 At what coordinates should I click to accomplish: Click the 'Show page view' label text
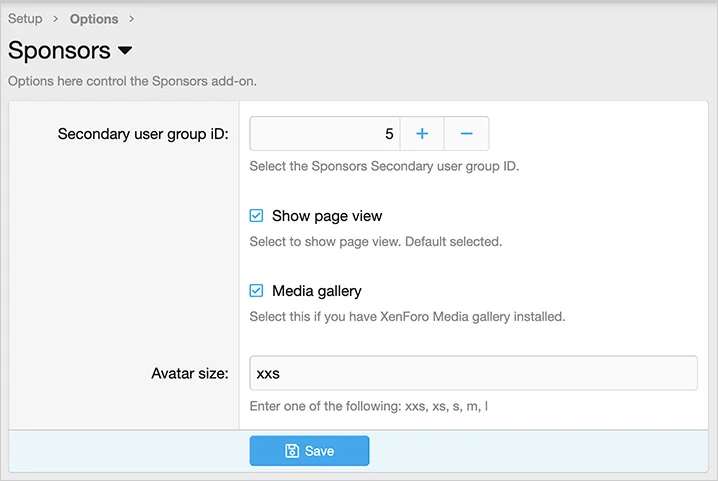coord(327,216)
